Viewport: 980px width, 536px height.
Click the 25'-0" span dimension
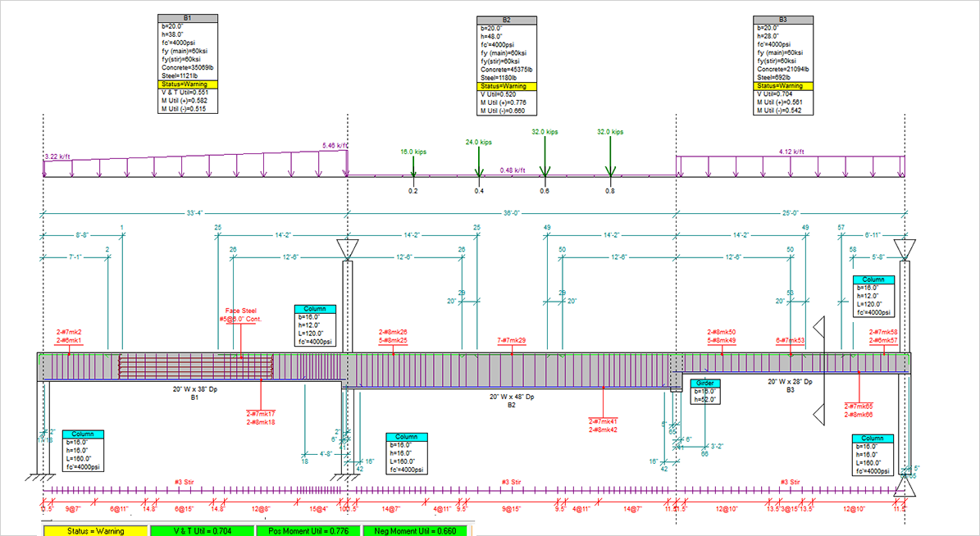(x=791, y=214)
